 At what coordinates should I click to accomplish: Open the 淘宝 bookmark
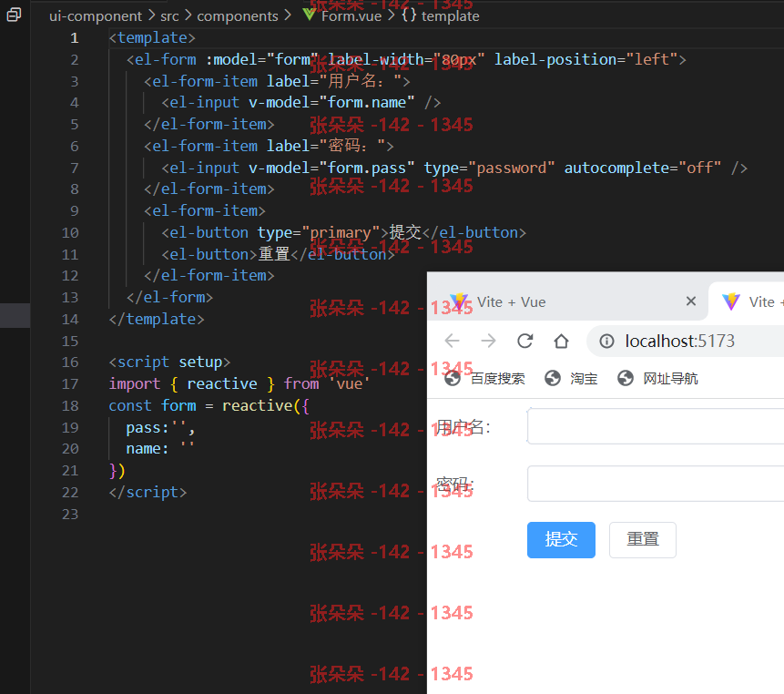[571, 379]
